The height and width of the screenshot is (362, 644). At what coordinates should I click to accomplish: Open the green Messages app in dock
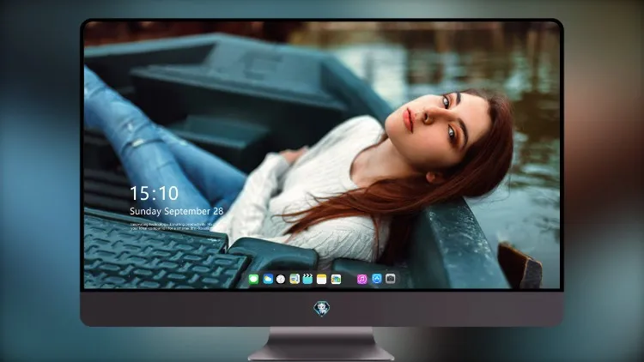tap(253, 279)
